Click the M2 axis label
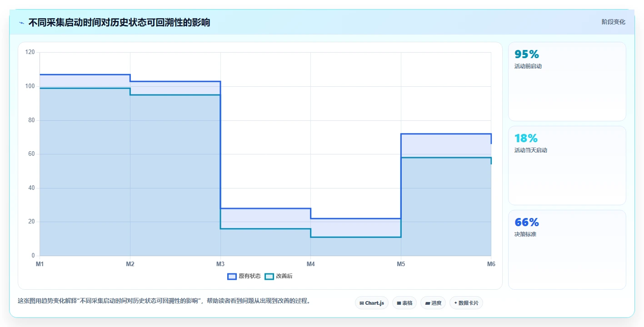The height and width of the screenshot is (327, 644). 130,264
